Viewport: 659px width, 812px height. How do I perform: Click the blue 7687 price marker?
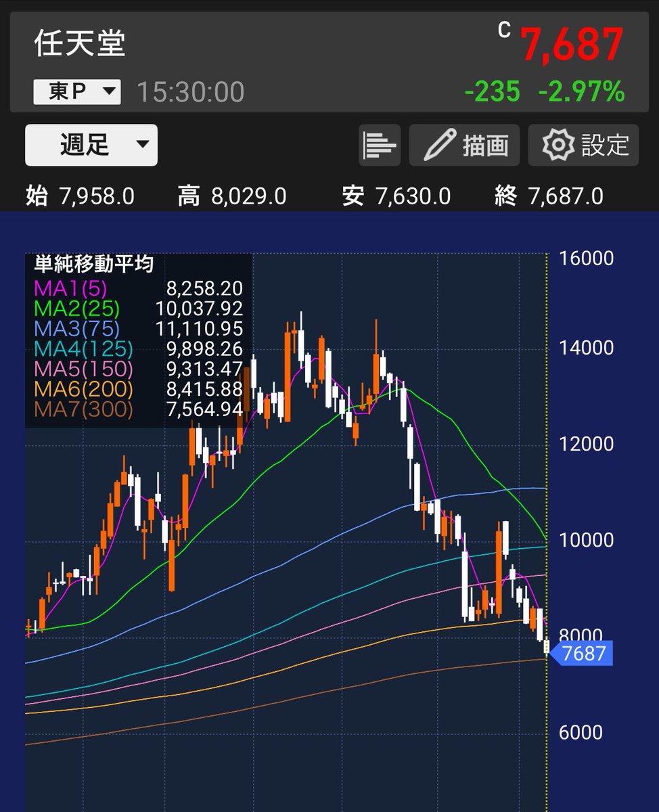[x=583, y=654]
